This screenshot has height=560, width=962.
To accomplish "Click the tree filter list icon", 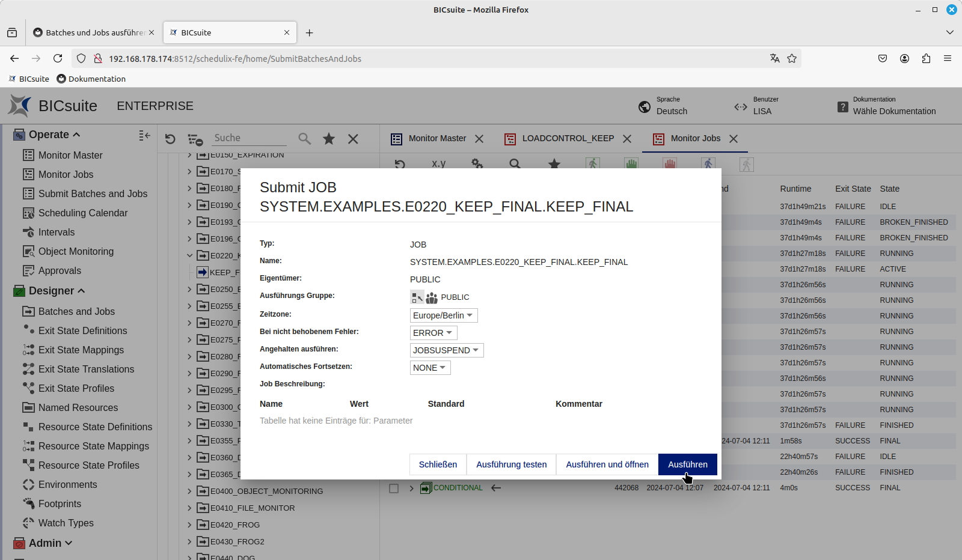I will 195,139.
